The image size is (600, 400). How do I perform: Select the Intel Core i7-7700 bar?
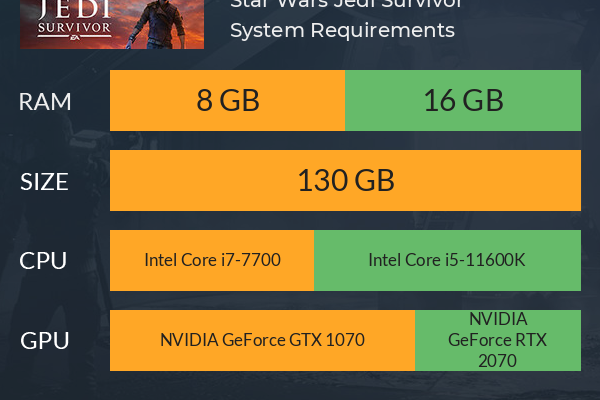coord(212,260)
